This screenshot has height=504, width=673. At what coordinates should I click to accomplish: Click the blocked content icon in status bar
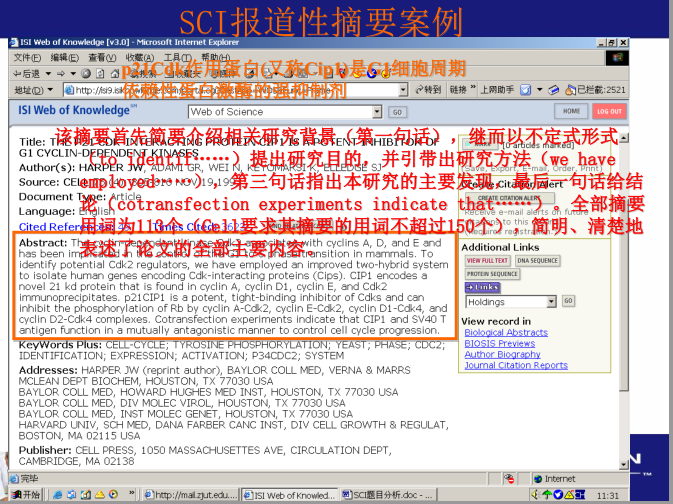[509, 478]
